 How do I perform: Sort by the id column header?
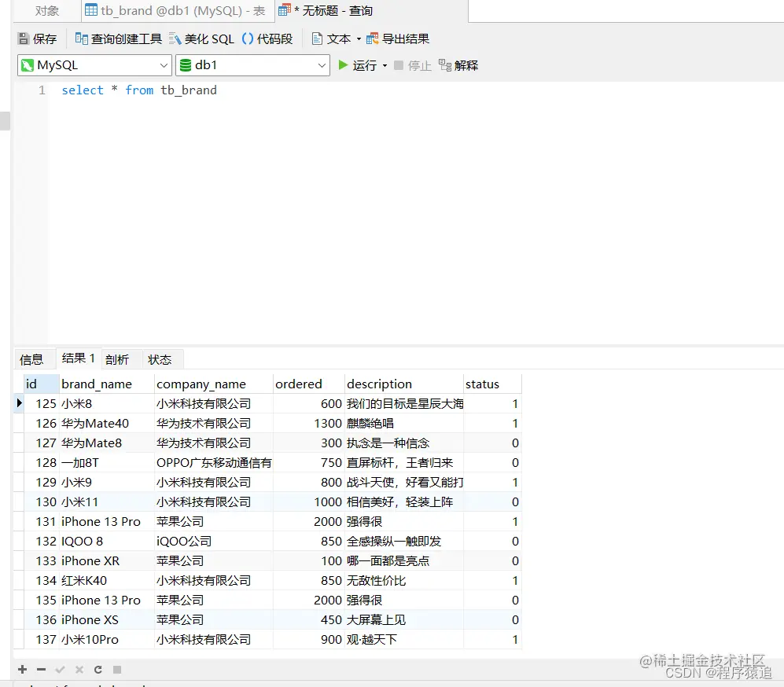tap(42, 384)
